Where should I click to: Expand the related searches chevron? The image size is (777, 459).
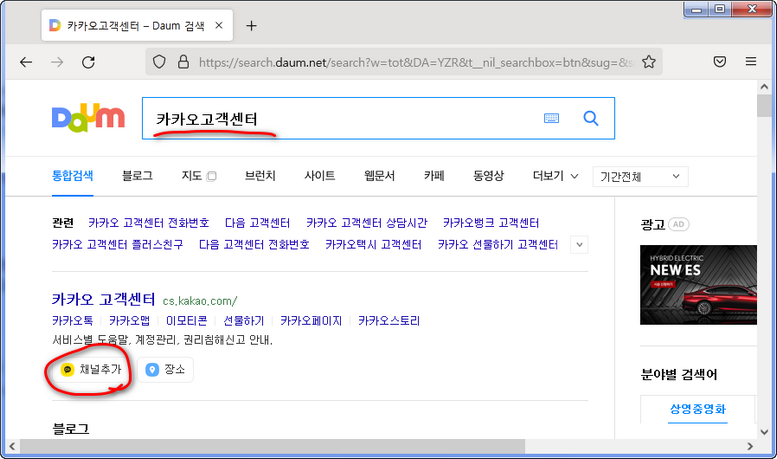579,245
